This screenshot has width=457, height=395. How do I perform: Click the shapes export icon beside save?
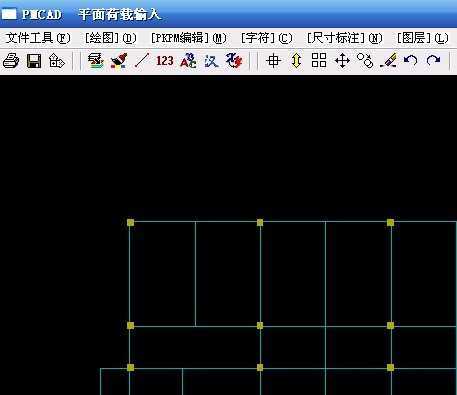(56, 61)
